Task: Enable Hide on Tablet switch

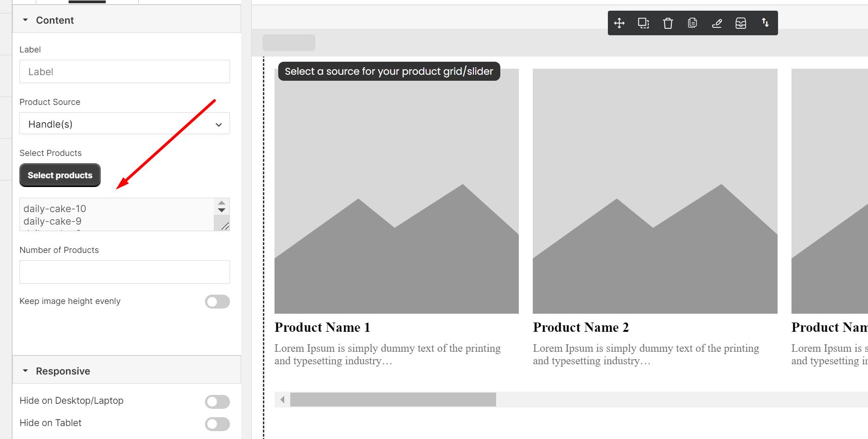Action: coord(217,424)
